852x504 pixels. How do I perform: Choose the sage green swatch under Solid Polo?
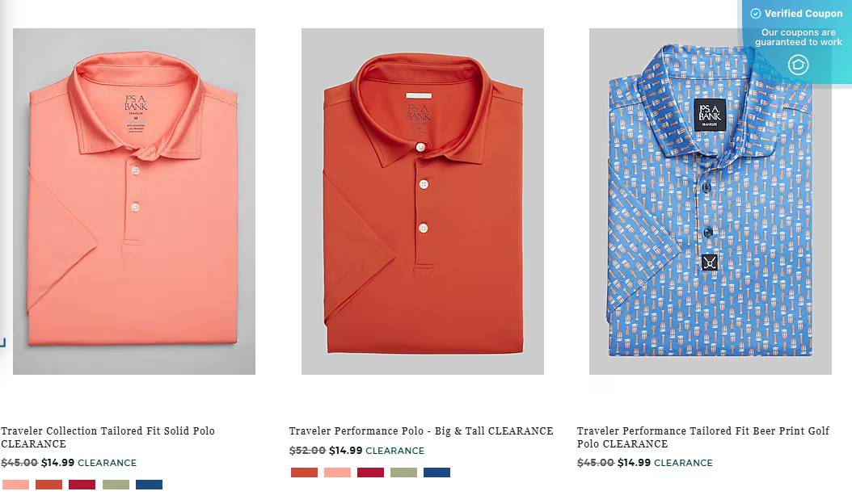[116, 485]
